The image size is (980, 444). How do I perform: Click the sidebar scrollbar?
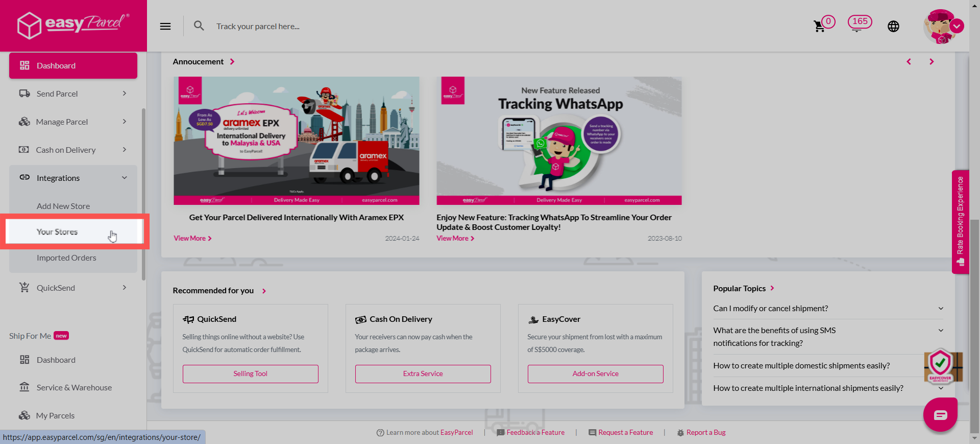(x=143, y=194)
